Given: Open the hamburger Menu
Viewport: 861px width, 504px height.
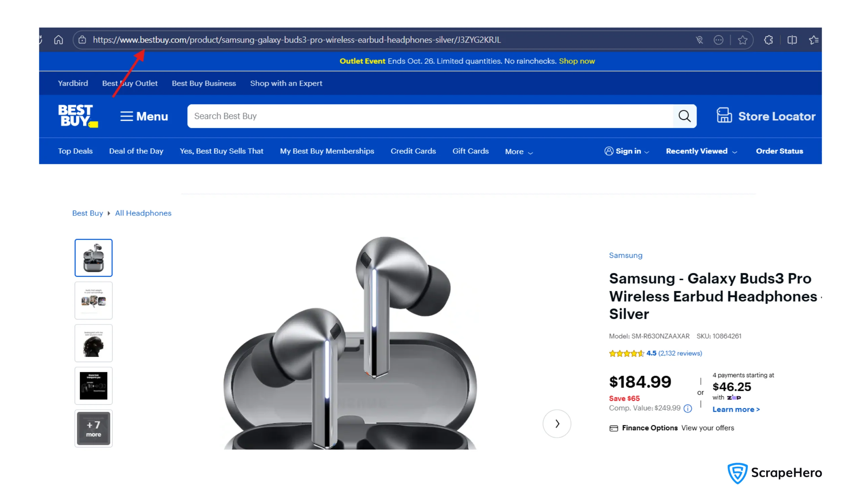Looking at the screenshot, I should click(144, 116).
